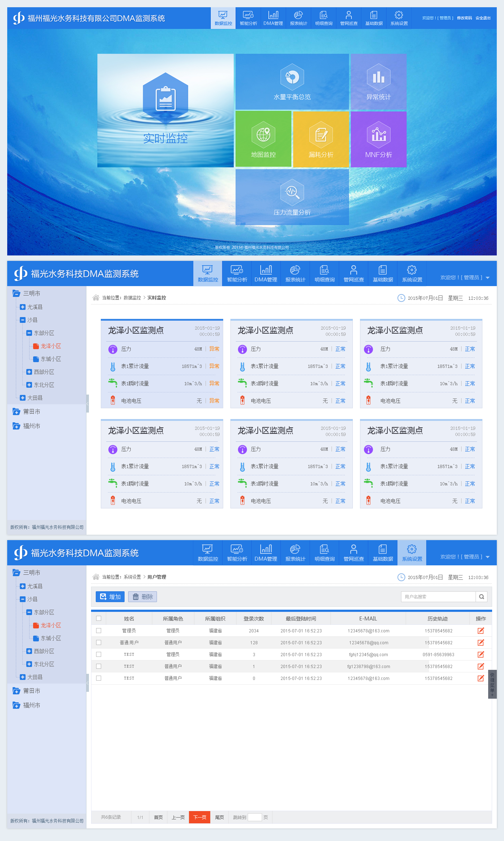
Task: Click 系统设置 gear icon in top banner
Action: [x=399, y=15]
